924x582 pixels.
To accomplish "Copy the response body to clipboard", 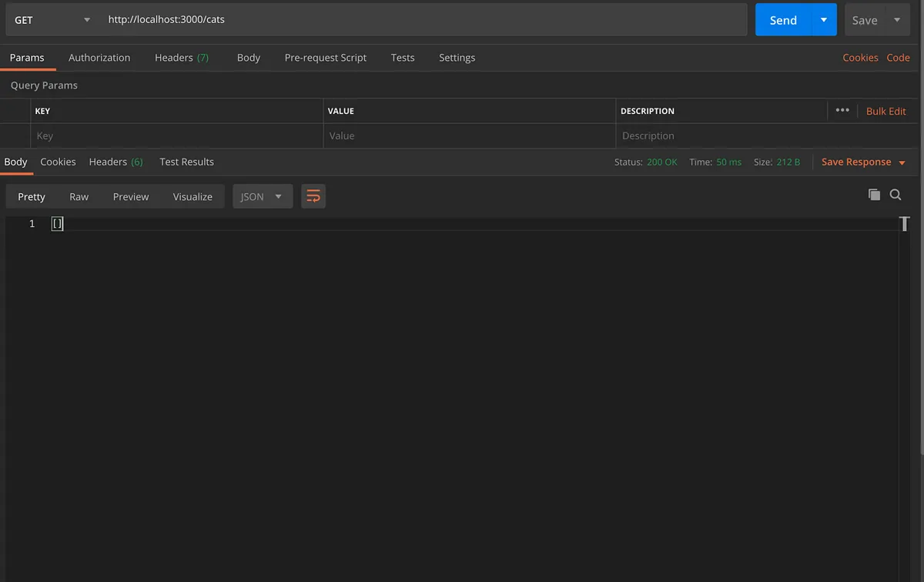I will [874, 195].
